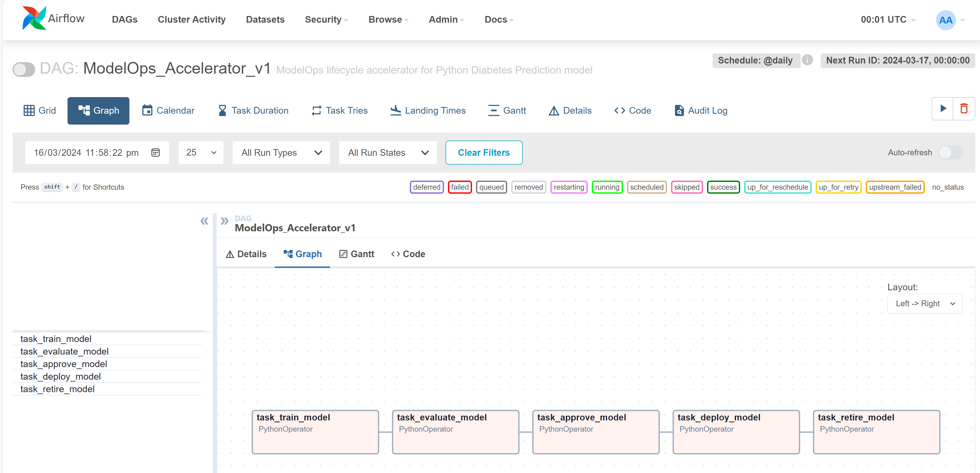Open Cluster Activity
Screen dimensions: 980x473
pos(192,19)
